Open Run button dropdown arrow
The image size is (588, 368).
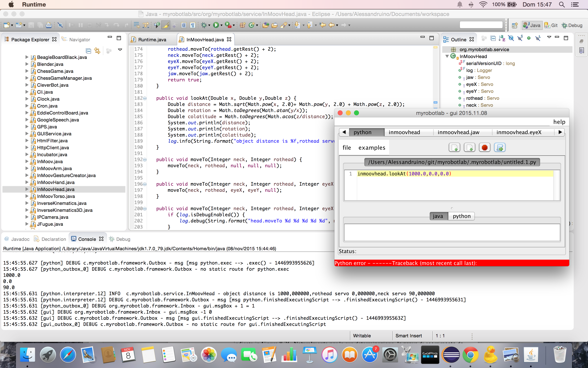221,25
